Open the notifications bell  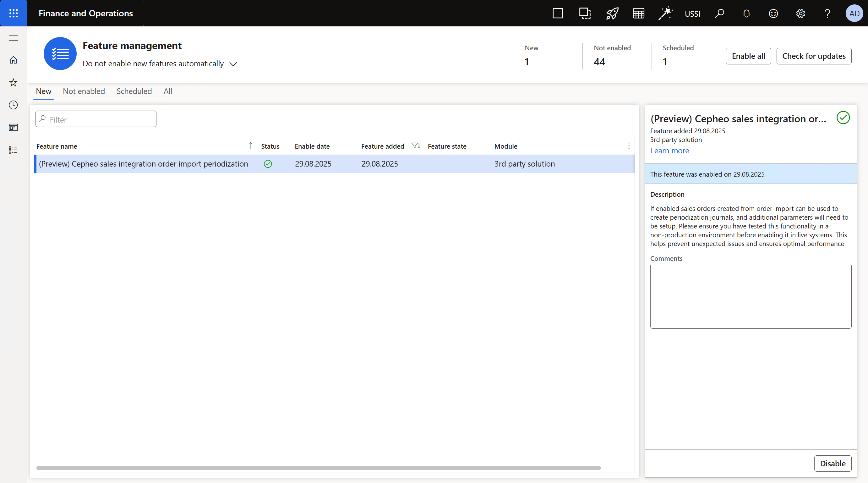(746, 14)
